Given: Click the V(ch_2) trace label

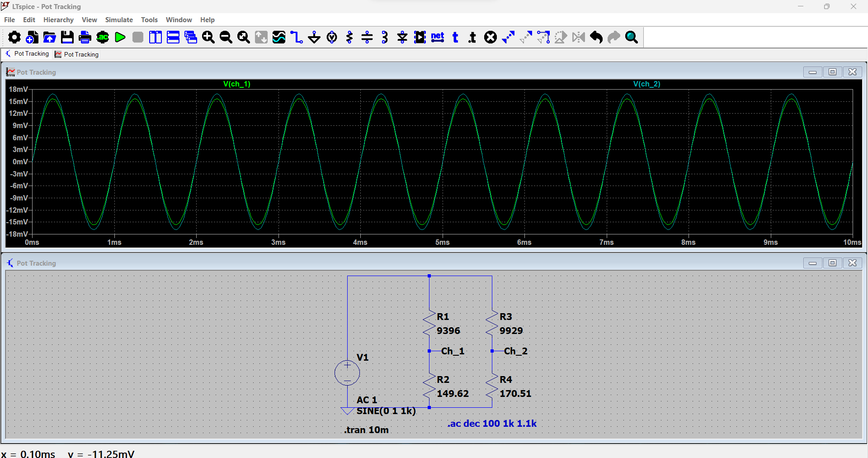Looking at the screenshot, I should click(646, 84).
